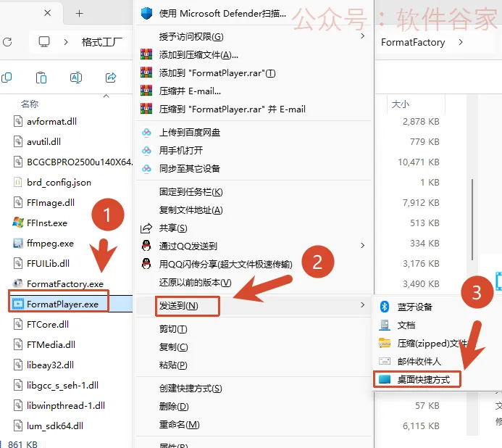The image size is (502, 448).
Task: Click the FFInst.exe file icon
Action: [x=18, y=223]
